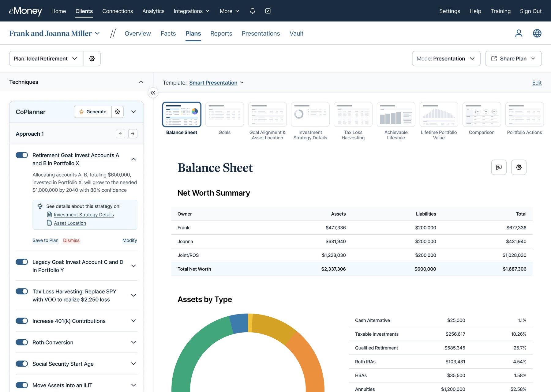Screen dimensions: 551x392
Task: Click the Modify link
Action: point(130,240)
